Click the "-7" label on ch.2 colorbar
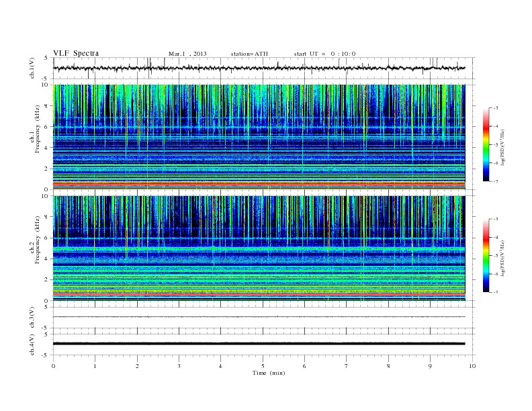Viewport: 532px width, 411px height. (495, 292)
